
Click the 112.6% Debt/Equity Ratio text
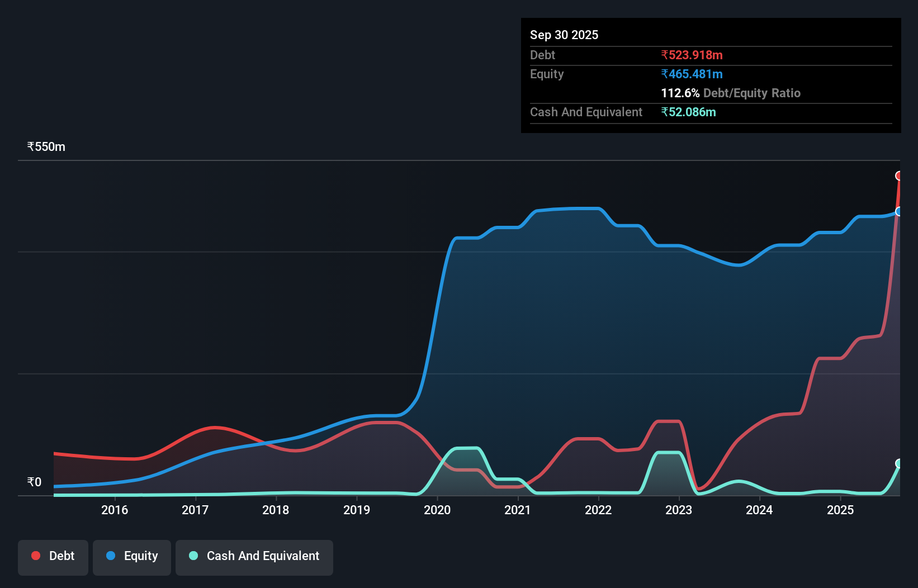pos(731,93)
